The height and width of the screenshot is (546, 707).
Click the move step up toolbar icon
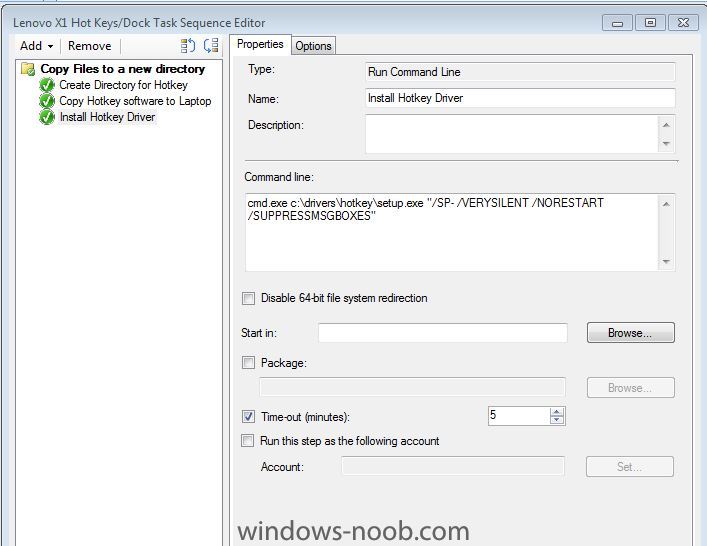tap(188, 46)
